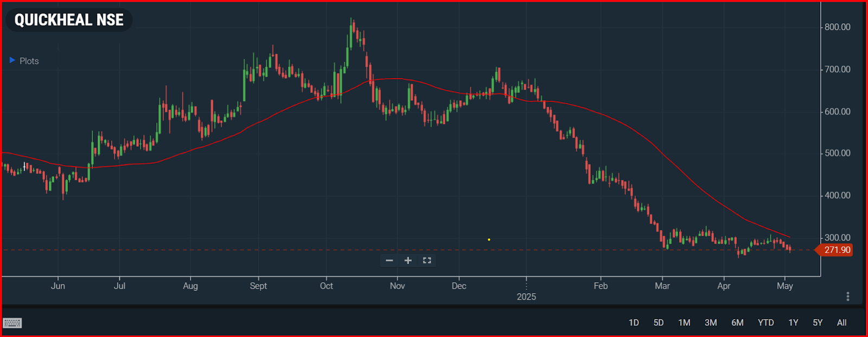The width and height of the screenshot is (868, 337).
Task: Switch to the 3M time range
Action: [x=711, y=323]
